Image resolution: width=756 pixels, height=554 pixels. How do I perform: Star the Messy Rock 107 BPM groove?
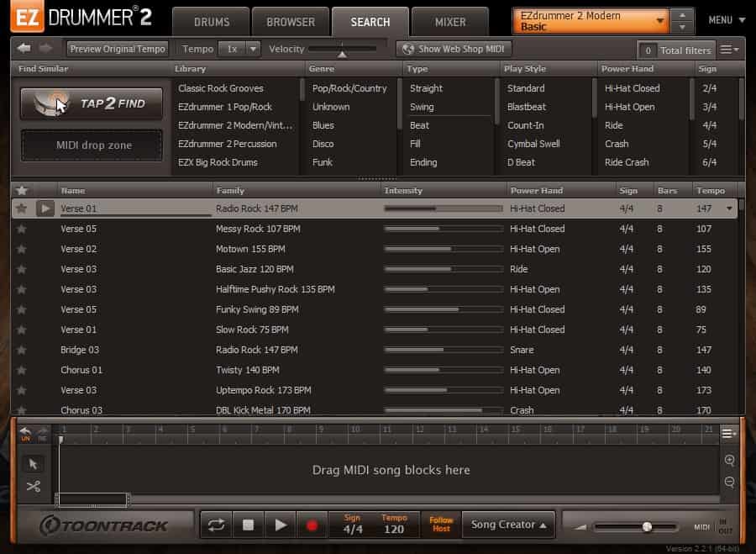[x=21, y=229]
